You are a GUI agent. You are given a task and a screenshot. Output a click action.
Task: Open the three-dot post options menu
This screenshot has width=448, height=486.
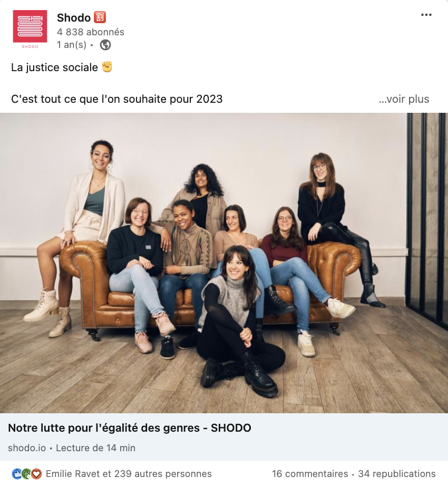426,15
